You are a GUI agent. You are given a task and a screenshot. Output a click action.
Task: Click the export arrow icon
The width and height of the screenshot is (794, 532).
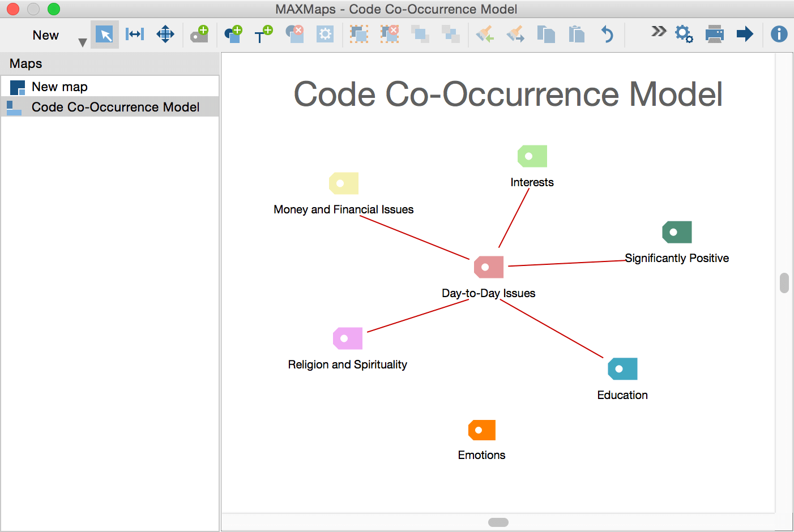(745, 34)
